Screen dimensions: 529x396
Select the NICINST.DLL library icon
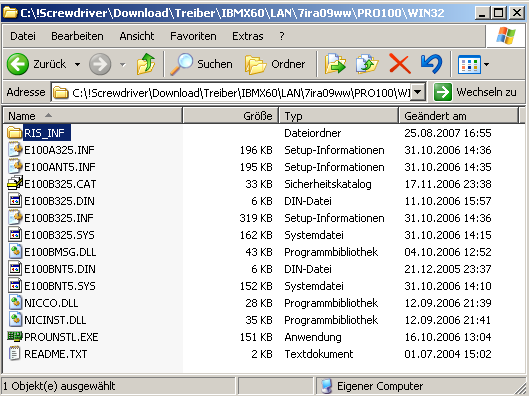click(15, 319)
